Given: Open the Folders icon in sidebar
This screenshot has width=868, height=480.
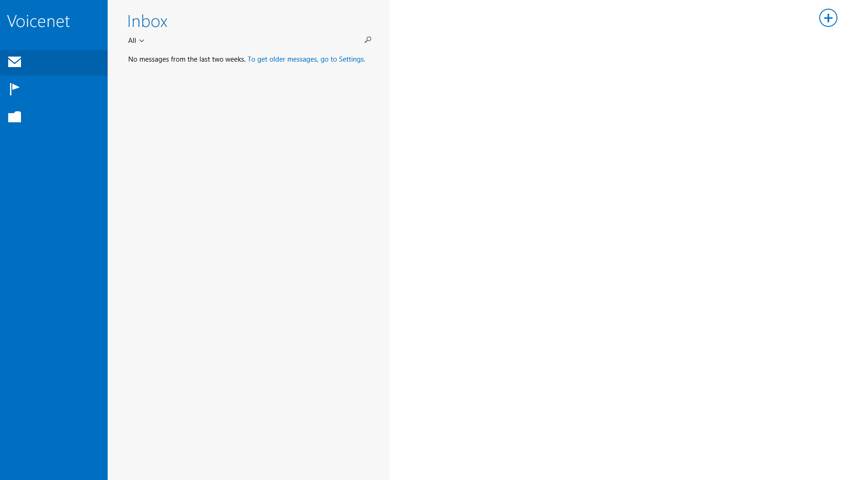Looking at the screenshot, I should pos(15,117).
